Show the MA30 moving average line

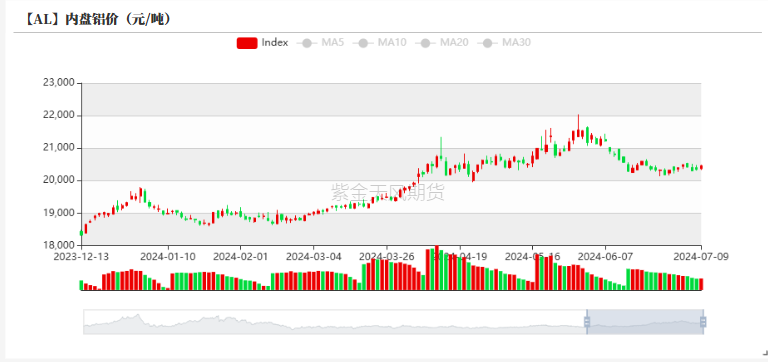click(504, 43)
